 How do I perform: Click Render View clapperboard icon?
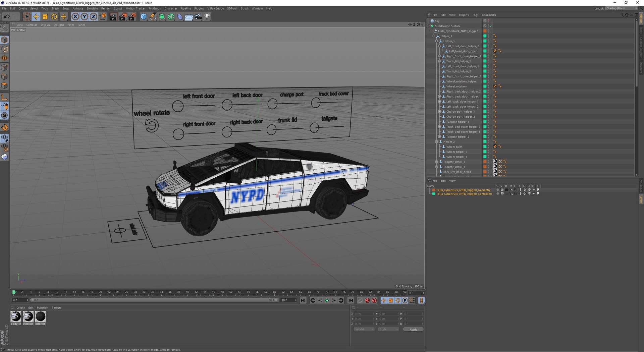point(113,16)
